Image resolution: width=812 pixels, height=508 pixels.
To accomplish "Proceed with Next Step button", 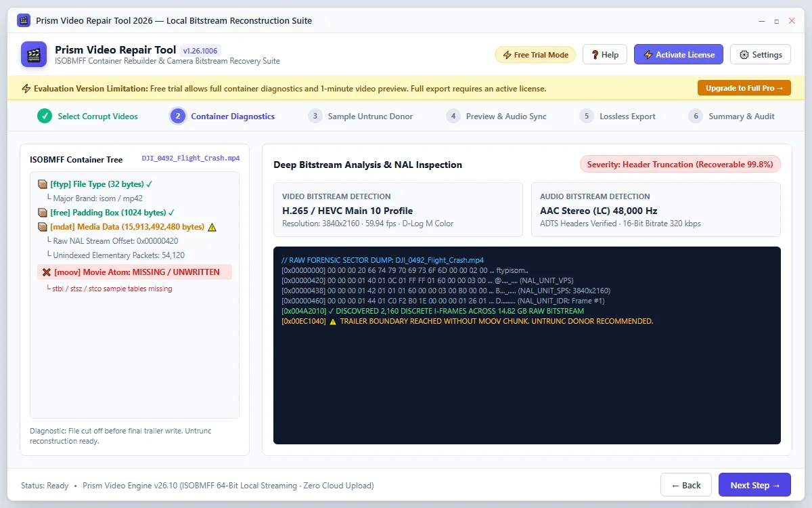I will click(754, 485).
